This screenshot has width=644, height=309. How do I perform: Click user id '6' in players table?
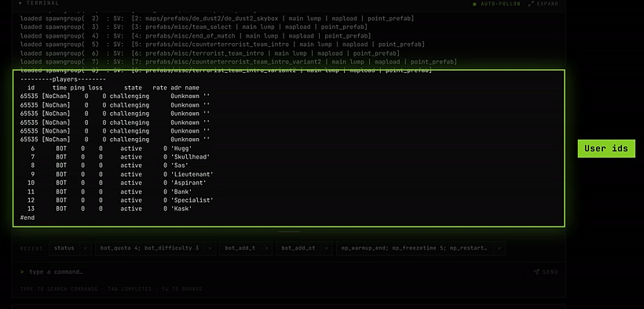(x=33, y=148)
